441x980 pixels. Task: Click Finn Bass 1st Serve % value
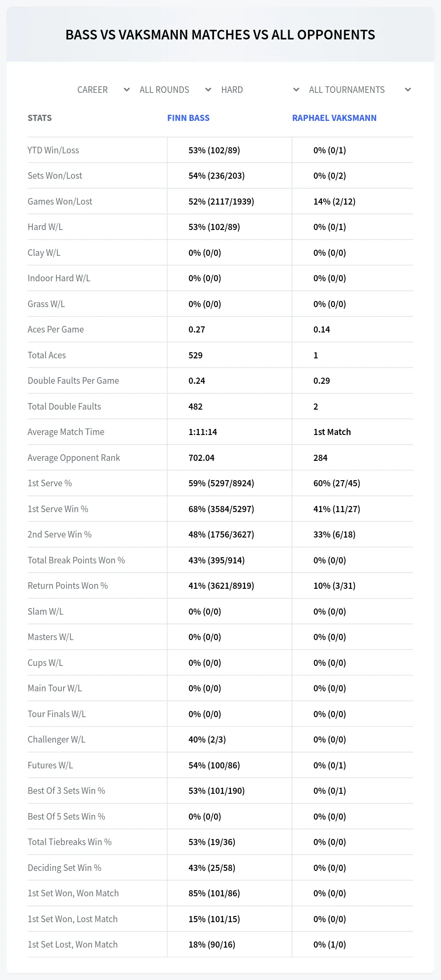[221, 483]
